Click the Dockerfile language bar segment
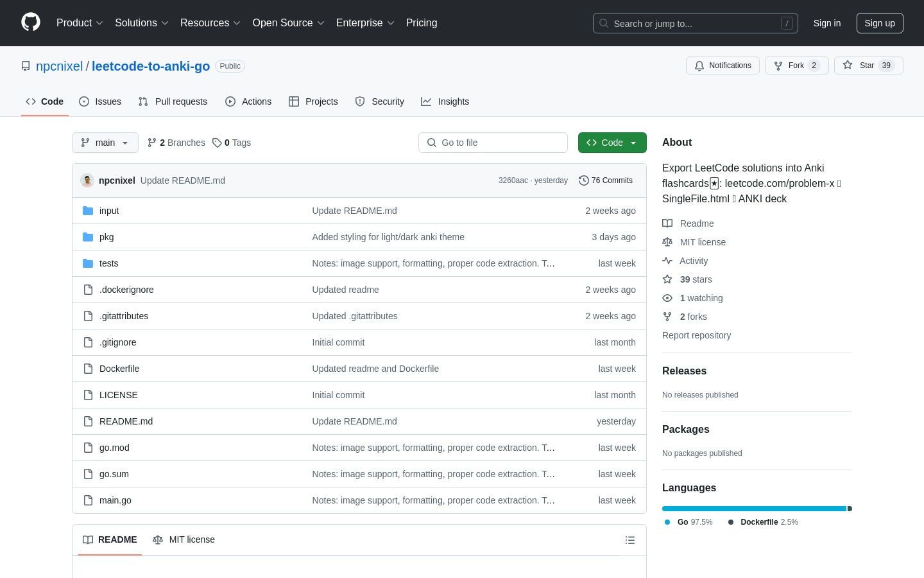The height and width of the screenshot is (578, 924). coord(850,509)
